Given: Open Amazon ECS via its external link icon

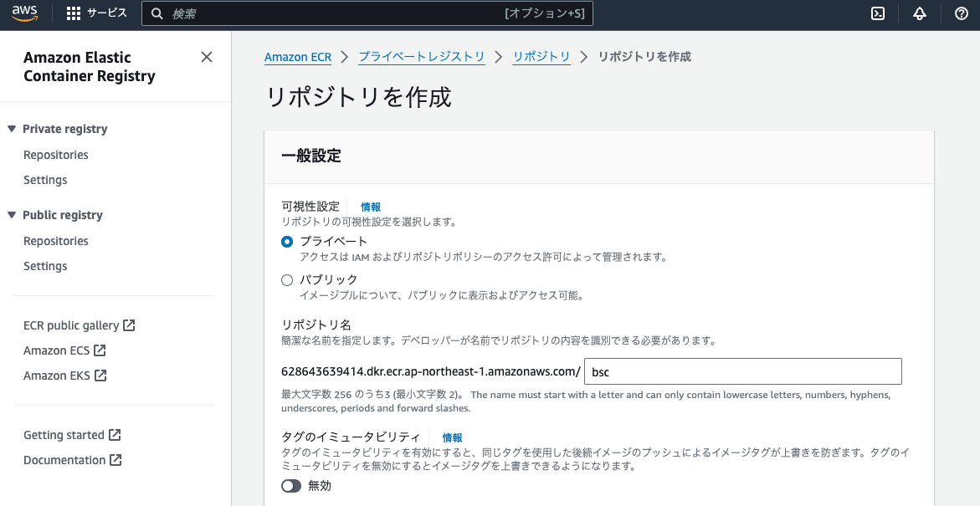Looking at the screenshot, I should (x=98, y=350).
